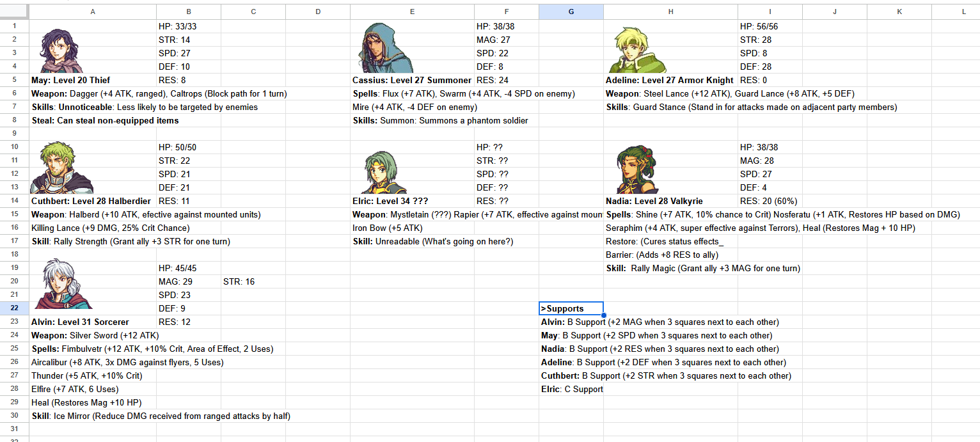
Task: Click 'Restore: (Cures status effects_' cell
Action: 670,241
